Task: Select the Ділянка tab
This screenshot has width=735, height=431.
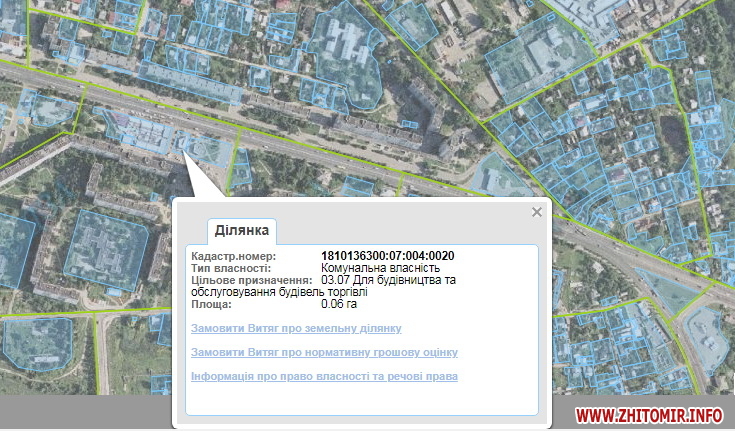Action: click(x=241, y=231)
